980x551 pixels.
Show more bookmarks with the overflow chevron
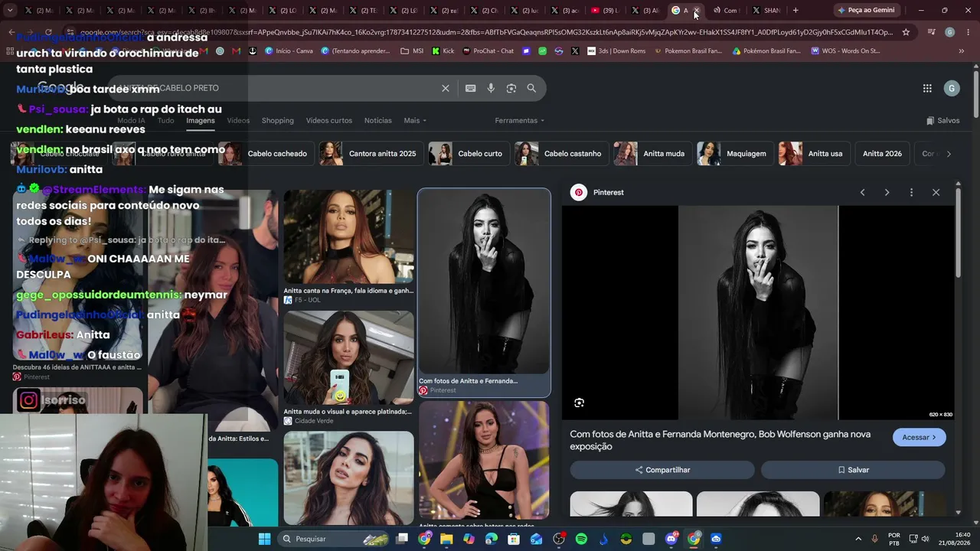[962, 51]
